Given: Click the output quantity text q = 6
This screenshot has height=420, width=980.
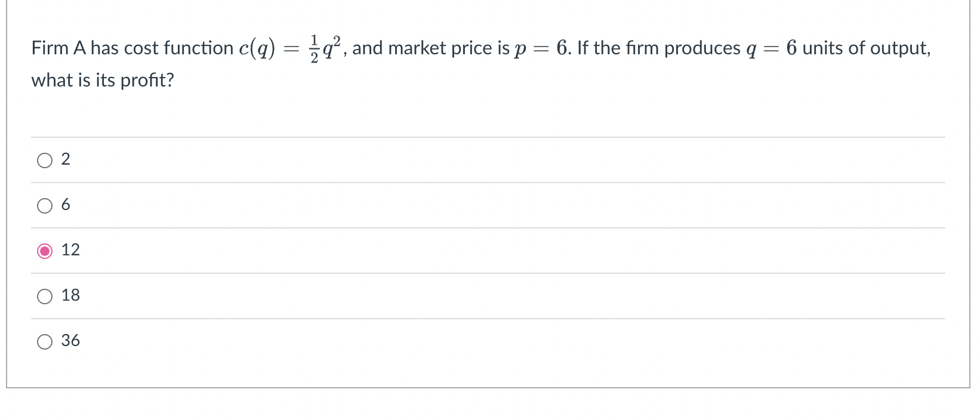Looking at the screenshot, I should pyautogui.click(x=769, y=48).
